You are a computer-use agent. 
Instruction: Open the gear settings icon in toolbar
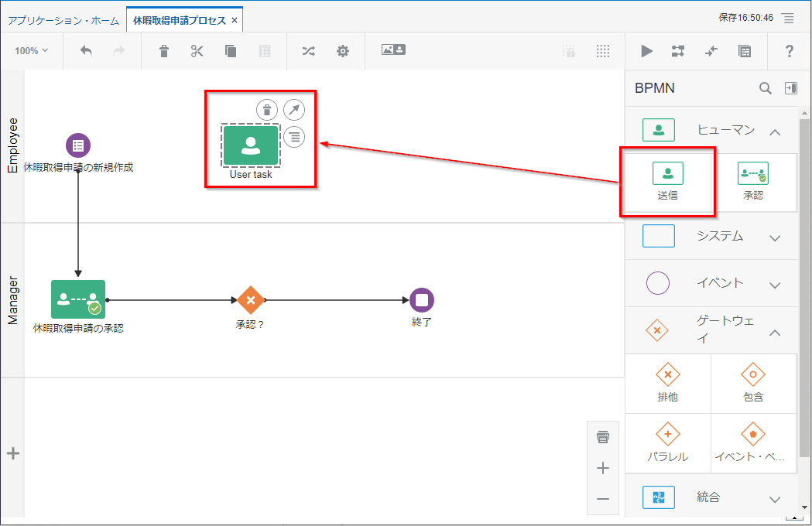[x=343, y=51]
